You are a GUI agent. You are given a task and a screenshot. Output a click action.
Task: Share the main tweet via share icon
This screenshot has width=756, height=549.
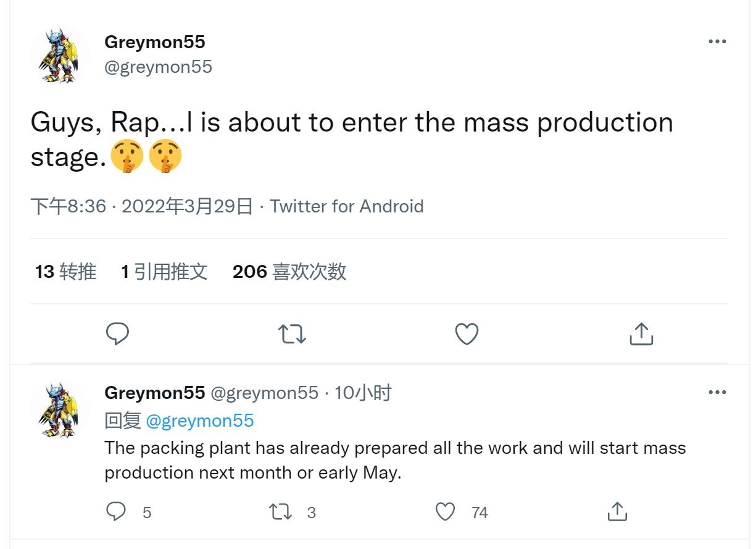point(641,334)
